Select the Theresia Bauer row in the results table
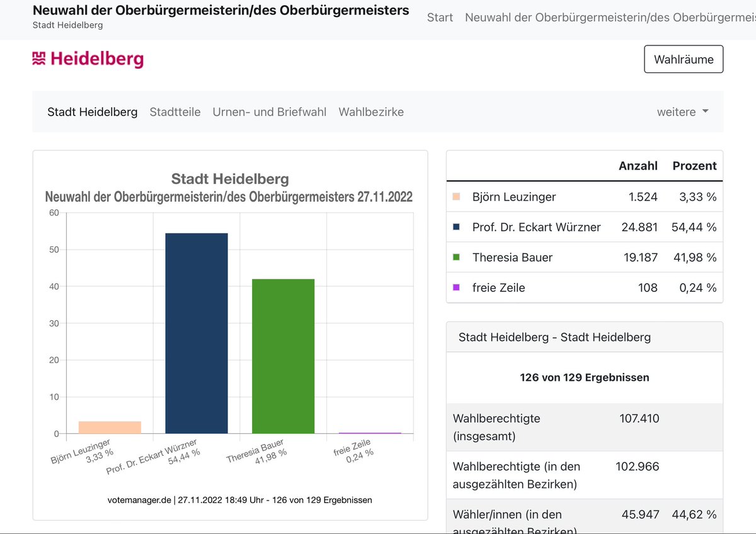Screen dimensions: 756x534 tap(567, 257)
